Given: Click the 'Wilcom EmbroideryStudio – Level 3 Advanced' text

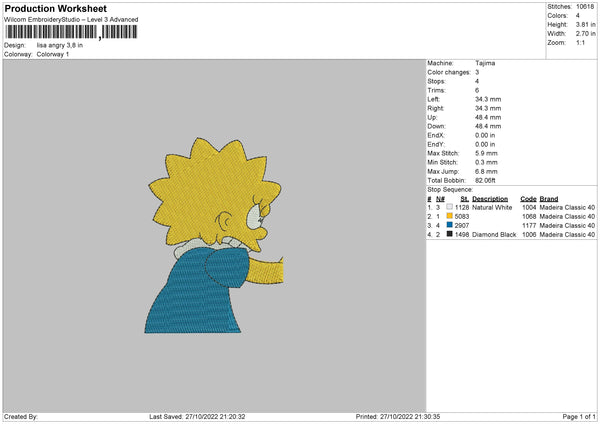Looking at the screenshot, I should (x=71, y=20).
